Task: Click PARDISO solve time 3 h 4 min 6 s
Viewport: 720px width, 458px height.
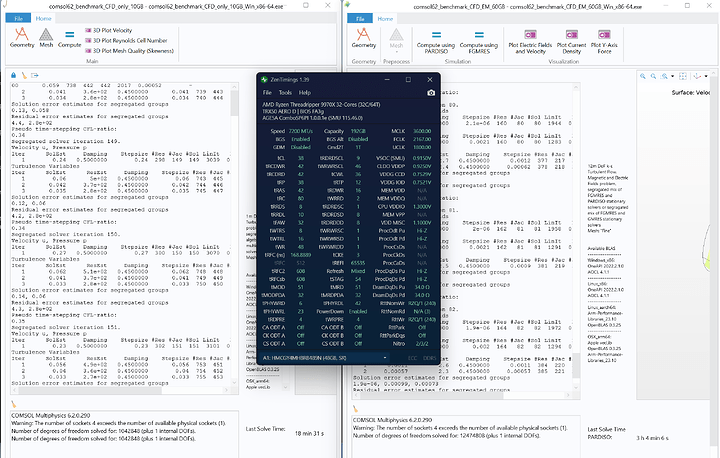Action: (652, 438)
